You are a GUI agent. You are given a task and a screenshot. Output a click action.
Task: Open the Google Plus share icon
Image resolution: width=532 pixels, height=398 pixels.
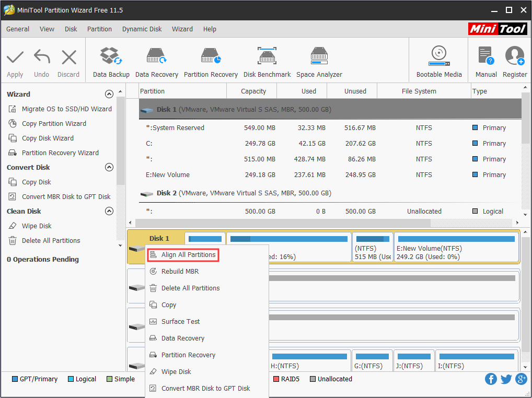tap(521, 379)
